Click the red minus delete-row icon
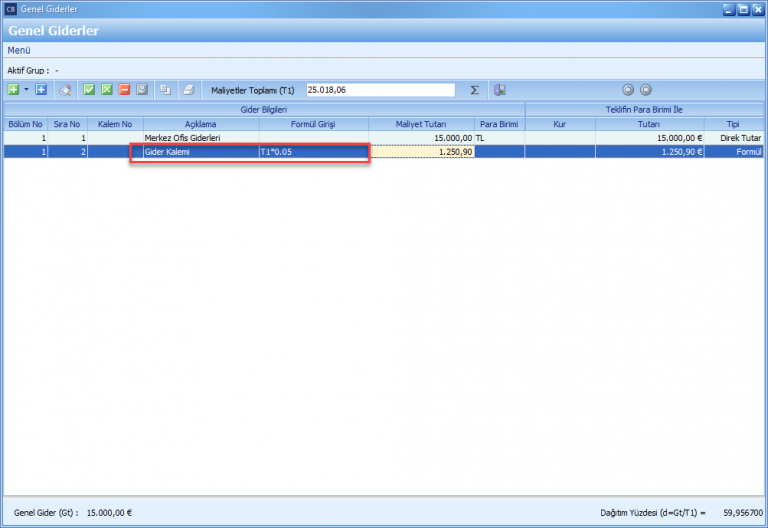 [x=125, y=90]
